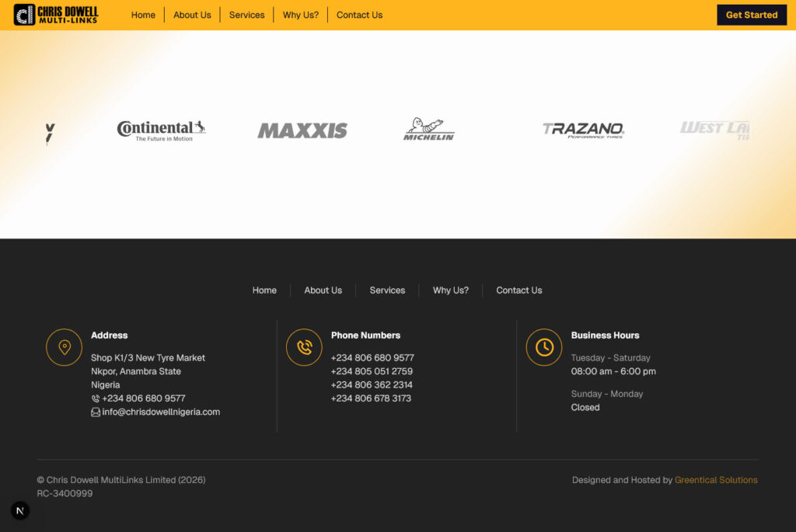This screenshot has width=796, height=532.
Task: Click the Trazano tyres brand logo
Action: (583, 130)
